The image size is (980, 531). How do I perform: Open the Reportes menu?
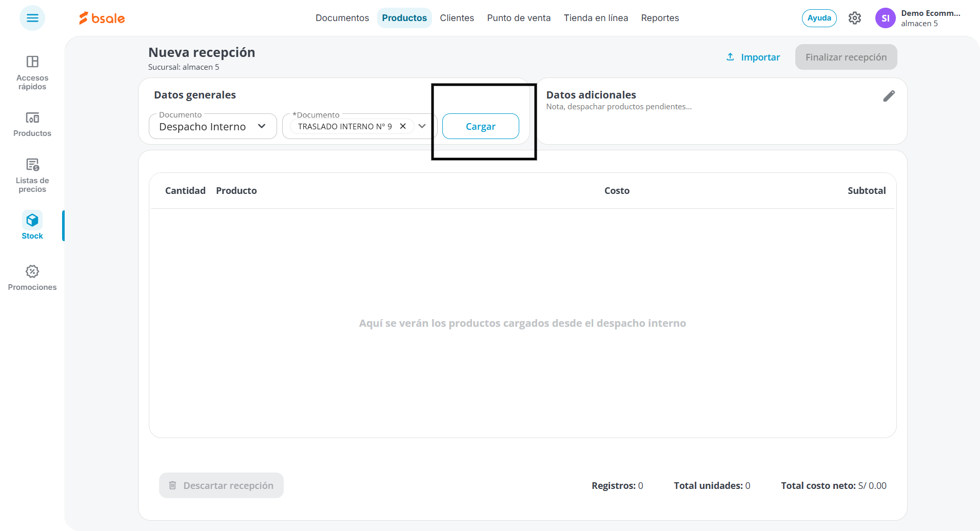(660, 18)
